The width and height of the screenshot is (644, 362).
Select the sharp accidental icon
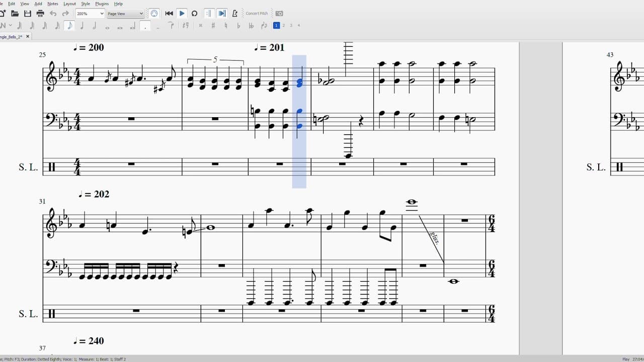click(x=213, y=26)
